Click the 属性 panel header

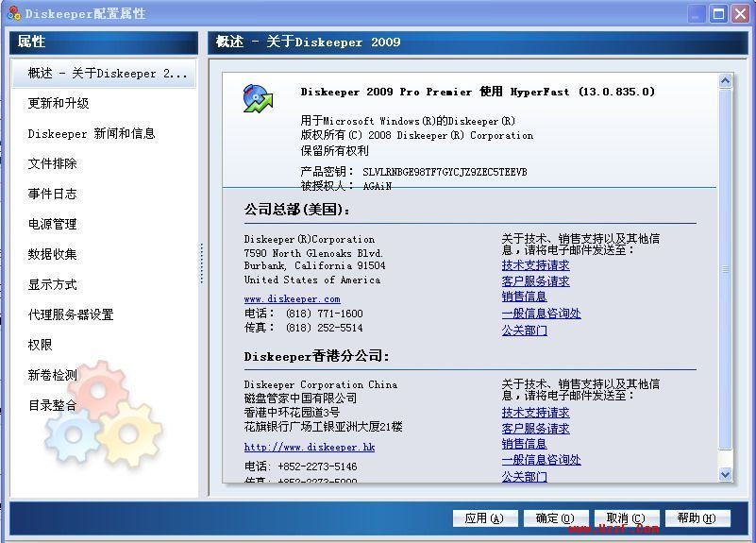coord(104,42)
